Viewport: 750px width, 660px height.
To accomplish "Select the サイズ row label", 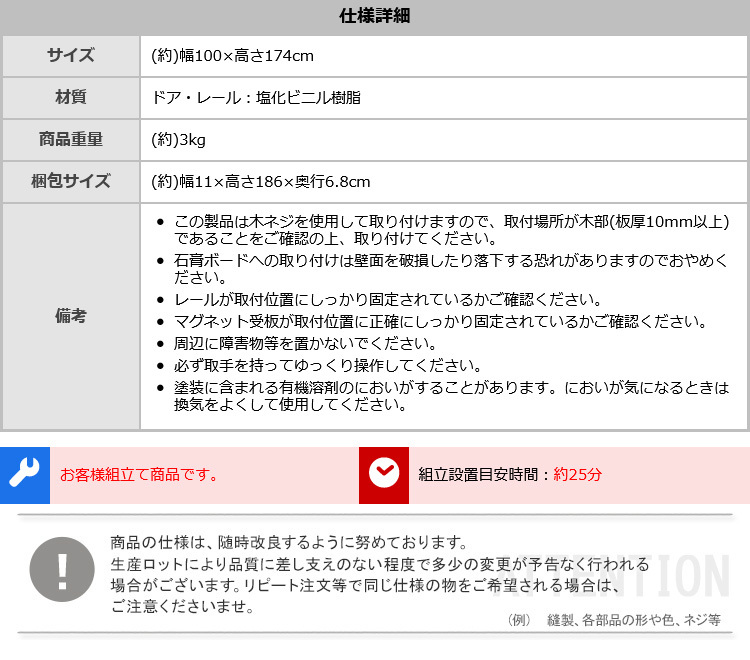I will tap(71, 56).
